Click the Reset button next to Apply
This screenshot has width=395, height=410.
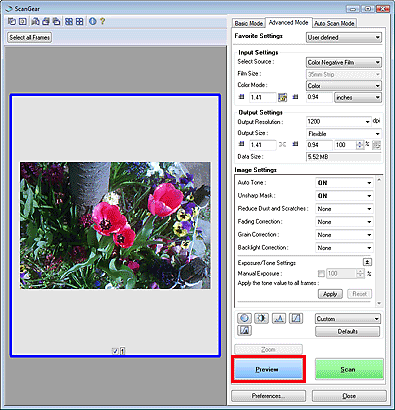pos(360,294)
